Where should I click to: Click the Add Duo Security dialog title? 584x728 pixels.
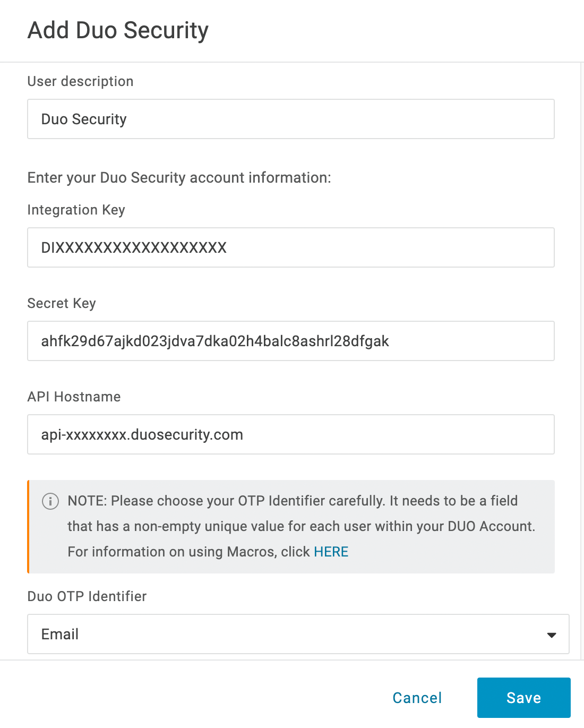click(117, 30)
